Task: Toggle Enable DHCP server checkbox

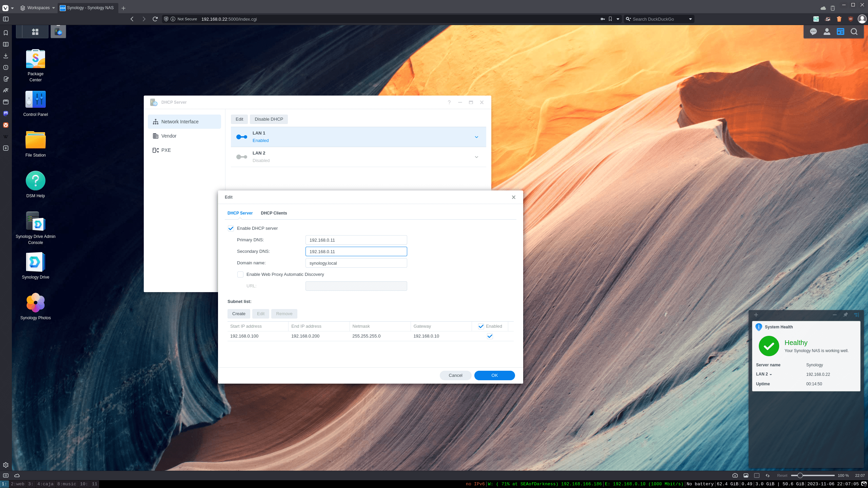Action: [x=231, y=228]
